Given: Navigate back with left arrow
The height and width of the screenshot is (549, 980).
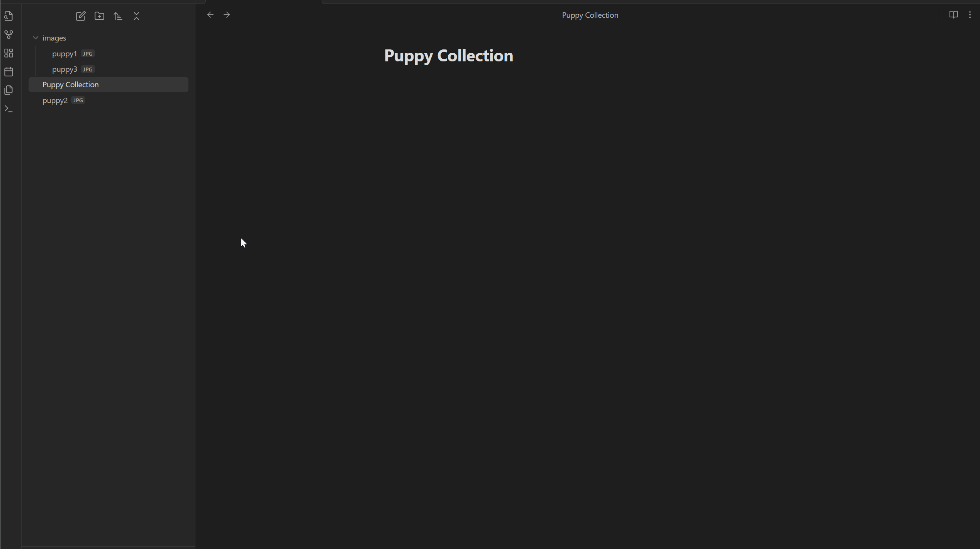Looking at the screenshot, I should click(x=210, y=15).
